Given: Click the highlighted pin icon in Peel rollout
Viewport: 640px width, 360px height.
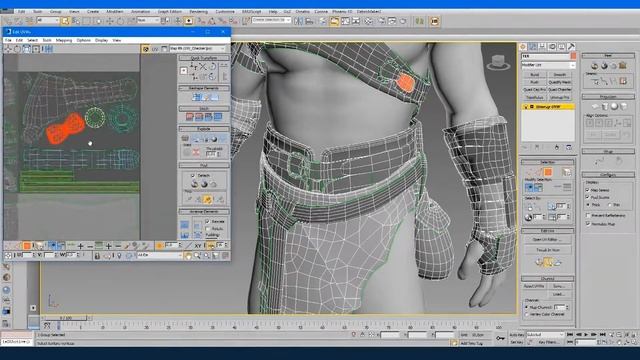Looking at the screenshot, I should pos(208,199).
